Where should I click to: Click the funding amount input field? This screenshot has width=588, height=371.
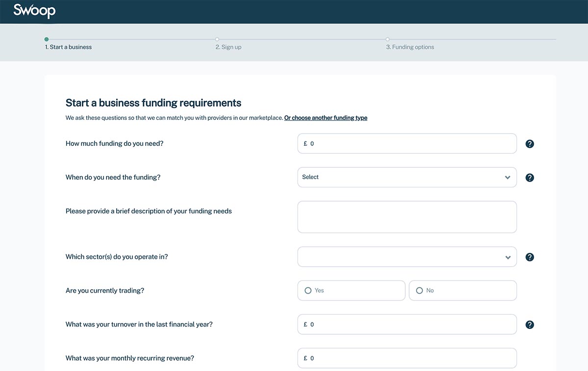tap(407, 143)
